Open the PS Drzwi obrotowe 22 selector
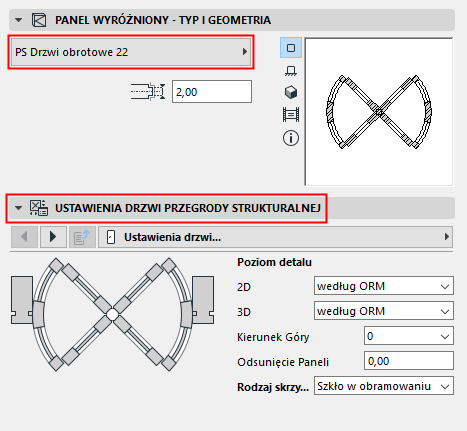Screen dimensions: 467x431 click(131, 52)
